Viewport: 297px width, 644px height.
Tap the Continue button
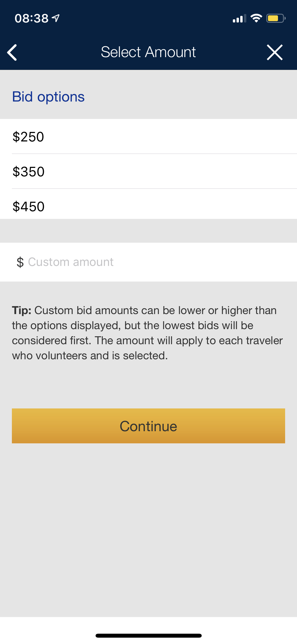coord(148,426)
